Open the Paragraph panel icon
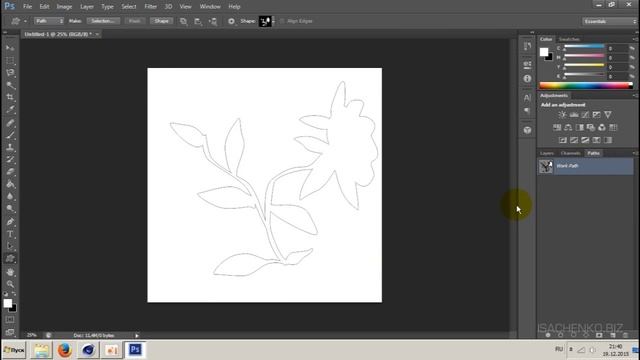Viewport: 640px width, 360px height. 527,111
